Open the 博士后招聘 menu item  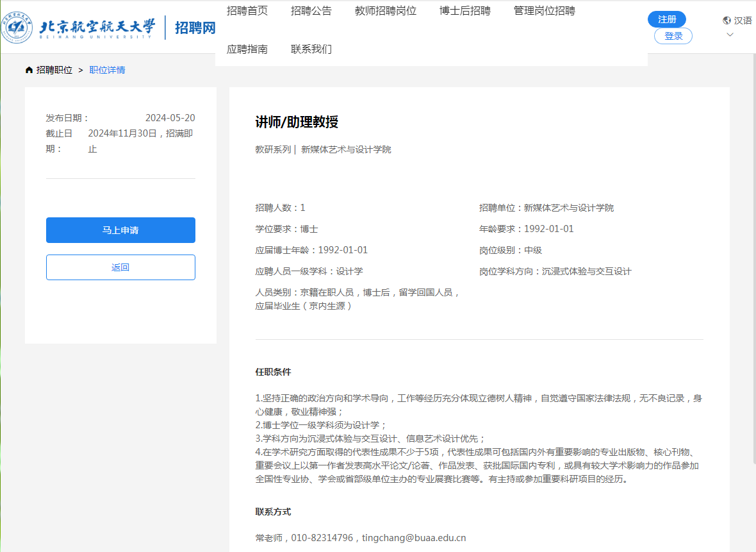click(x=465, y=10)
